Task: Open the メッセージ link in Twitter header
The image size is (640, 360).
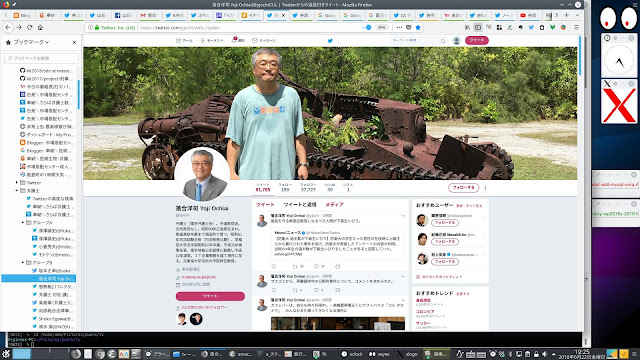Action: pyautogui.click(x=264, y=40)
